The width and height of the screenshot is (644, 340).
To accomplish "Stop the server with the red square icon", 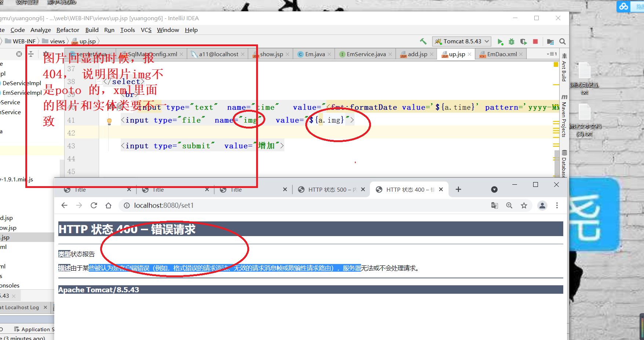I will click(x=535, y=41).
